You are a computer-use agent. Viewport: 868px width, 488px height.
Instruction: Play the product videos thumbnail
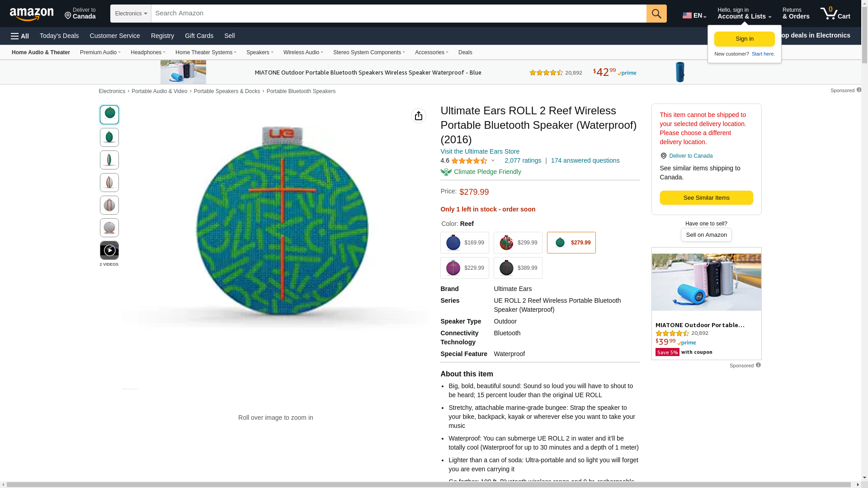[x=109, y=250]
